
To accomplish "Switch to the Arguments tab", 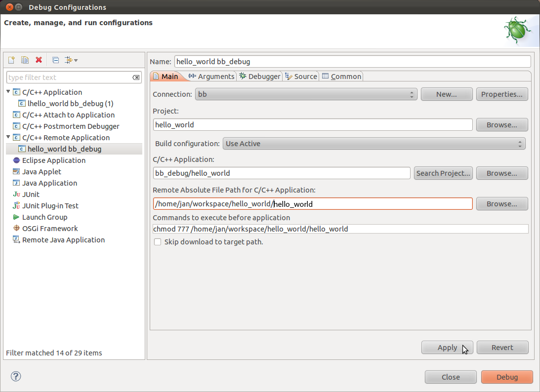I will 211,76.
